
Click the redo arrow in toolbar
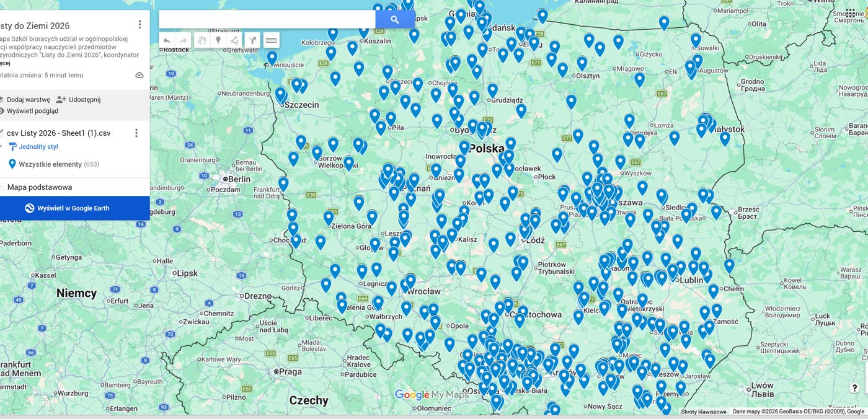tap(184, 40)
